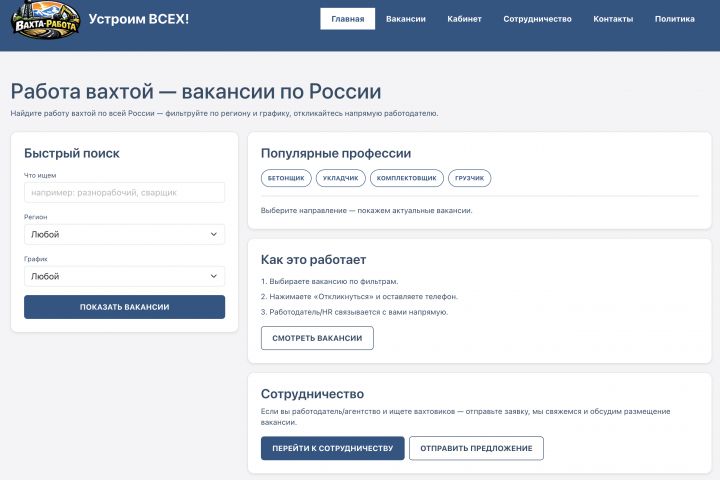Open the Кабинет menu item
The width and height of the screenshot is (720, 480).
(464, 19)
